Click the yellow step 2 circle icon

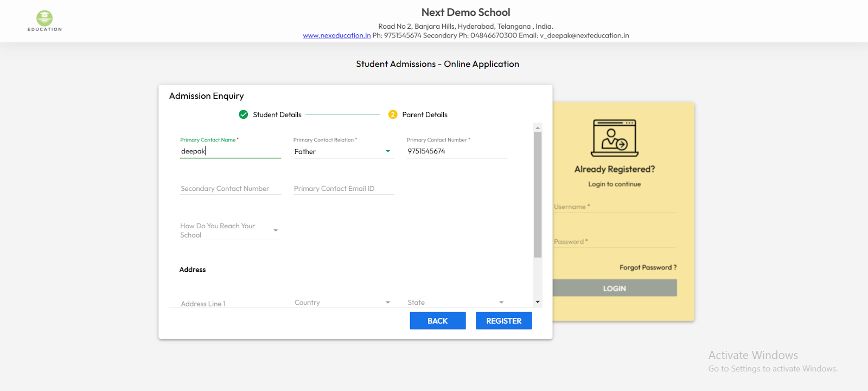click(393, 114)
